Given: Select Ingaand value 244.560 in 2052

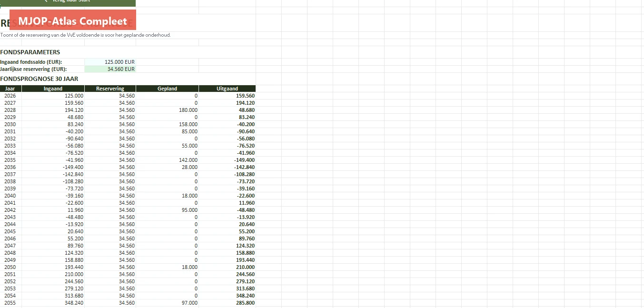Looking at the screenshot, I should pyautogui.click(x=53, y=281).
